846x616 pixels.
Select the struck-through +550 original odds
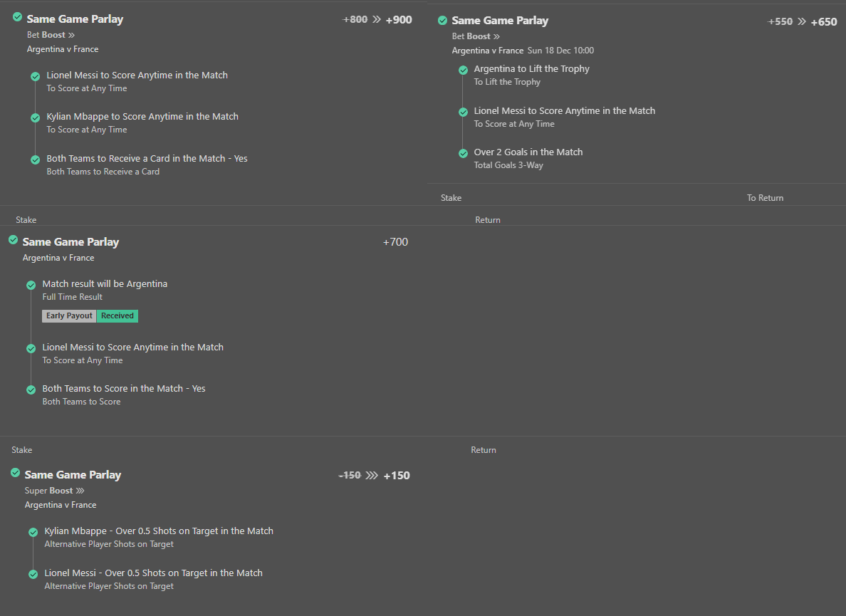coord(780,21)
